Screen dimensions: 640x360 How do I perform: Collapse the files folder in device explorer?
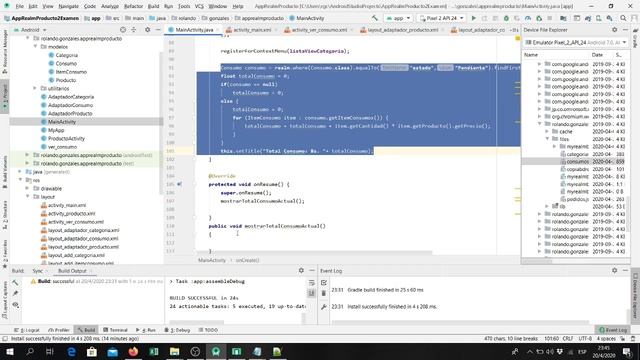pyautogui.click(x=547, y=139)
